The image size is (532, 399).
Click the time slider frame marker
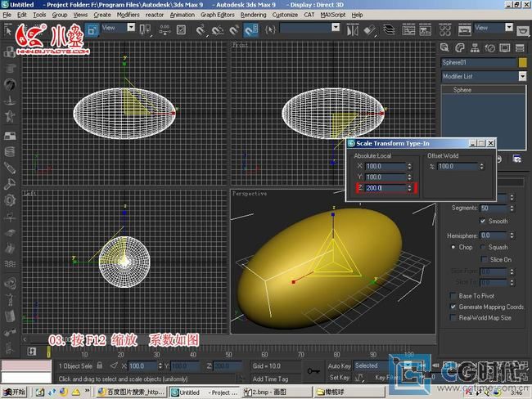[48, 352]
